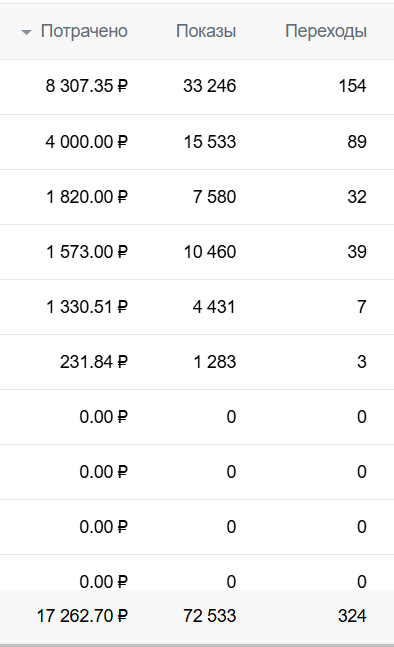Viewport: 394px width, 647px height.
Task: Click the 4 431 impressions value
Action: 214,307
